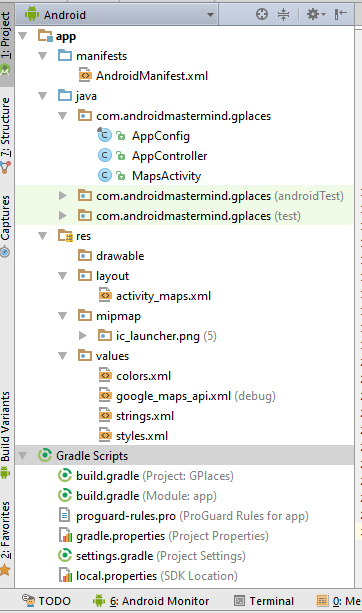The width and height of the screenshot is (362, 613).
Task: Click the AndroidManifest.xml file icon
Action: tap(85, 75)
